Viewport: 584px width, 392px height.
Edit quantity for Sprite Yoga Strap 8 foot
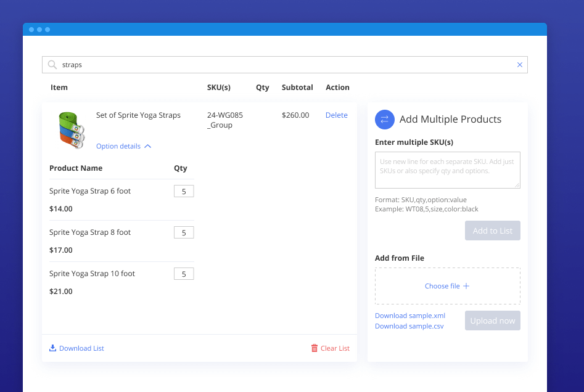[x=184, y=233]
